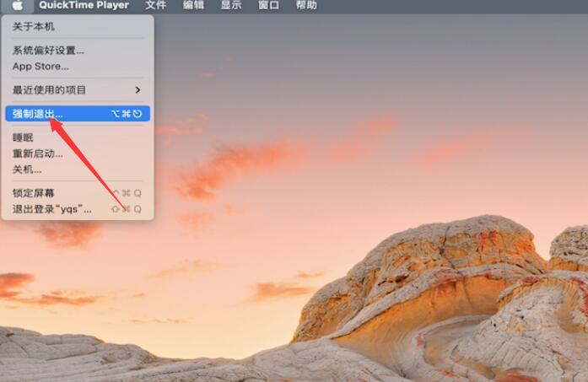Select 关于本机 from the Apple menu
Viewport: 588px width, 382px height.
(x=34, y=27)
